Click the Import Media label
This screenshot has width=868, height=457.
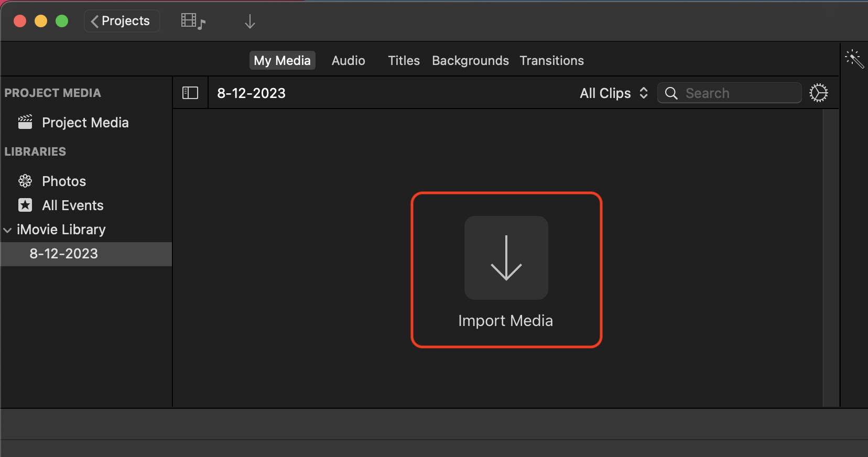(x=505, y=320)
